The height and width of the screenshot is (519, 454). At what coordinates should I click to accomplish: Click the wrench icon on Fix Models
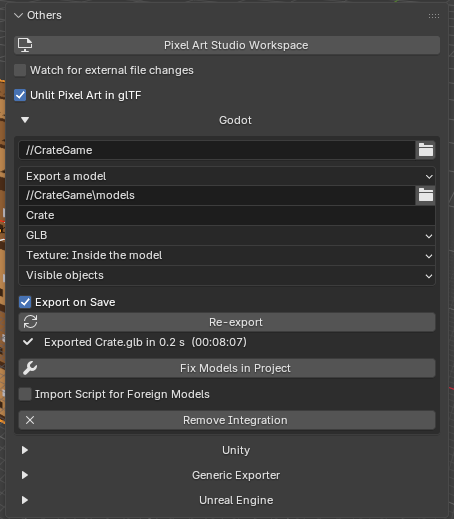(30, 368)
